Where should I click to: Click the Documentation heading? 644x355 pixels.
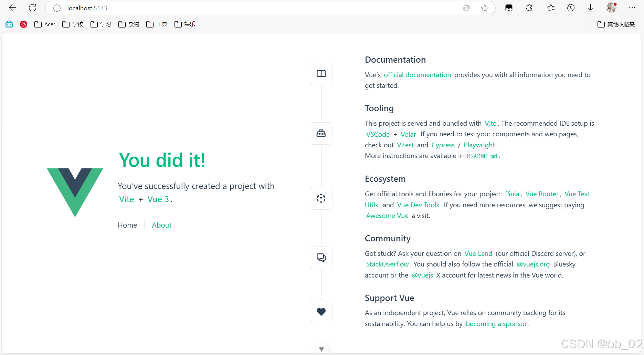point(395,60)
